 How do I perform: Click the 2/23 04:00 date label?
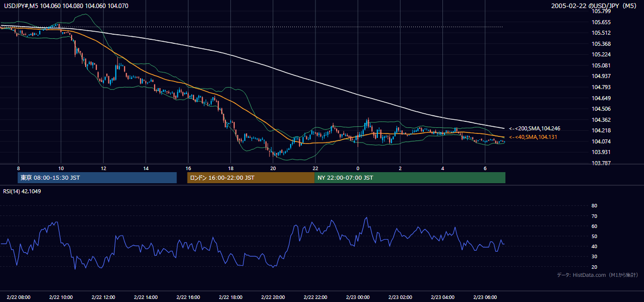click(x=442, y=297)
